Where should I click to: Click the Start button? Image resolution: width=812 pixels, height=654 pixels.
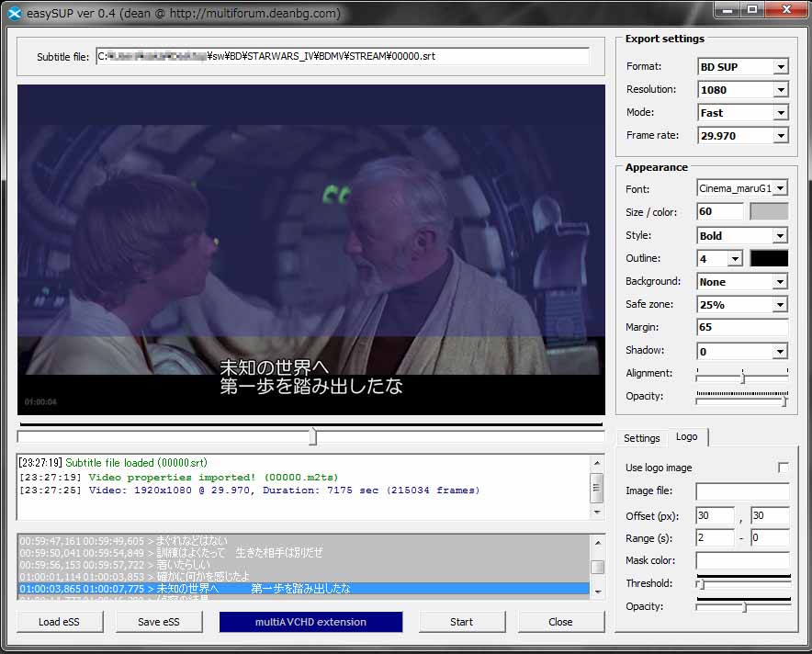tap(461, 622)
